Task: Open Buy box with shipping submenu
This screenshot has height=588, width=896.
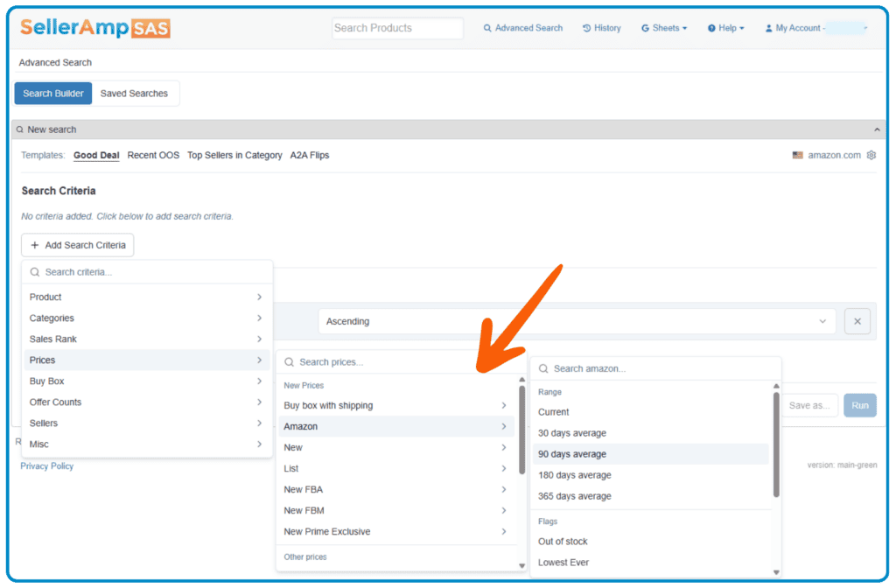Action: click(396, 406)
